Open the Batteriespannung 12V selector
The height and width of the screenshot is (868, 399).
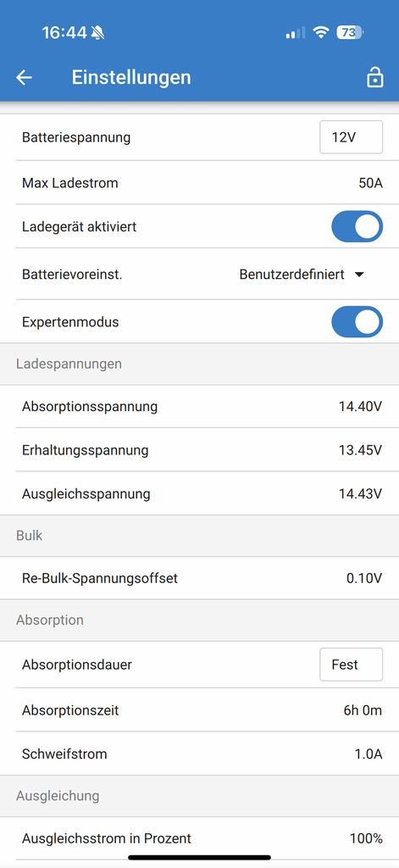tap(351, 137)
